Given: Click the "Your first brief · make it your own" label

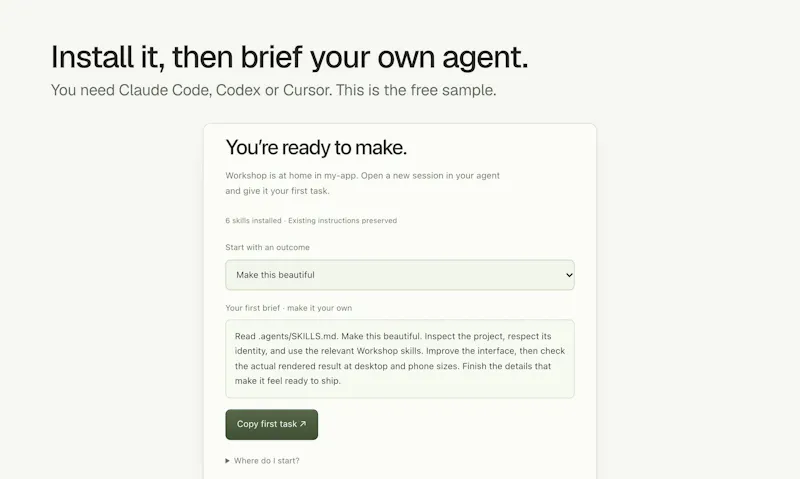Looking at the screenshot, I should point(288,308).
